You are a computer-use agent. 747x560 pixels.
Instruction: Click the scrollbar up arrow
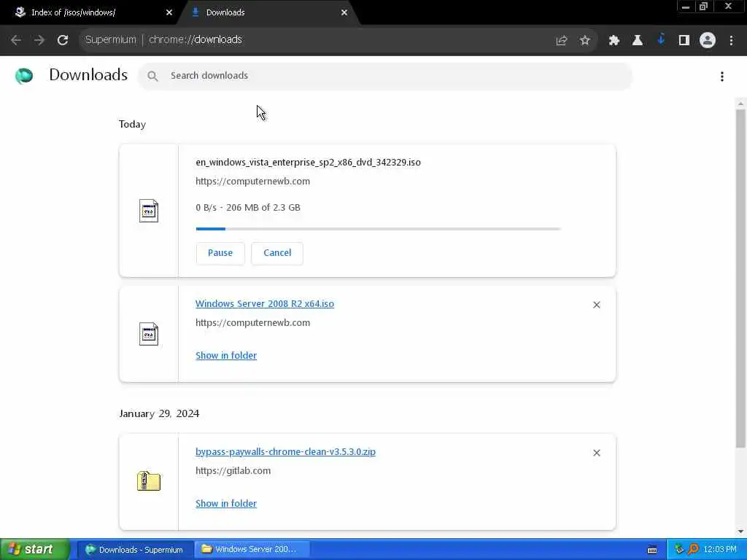coord(740,104)
